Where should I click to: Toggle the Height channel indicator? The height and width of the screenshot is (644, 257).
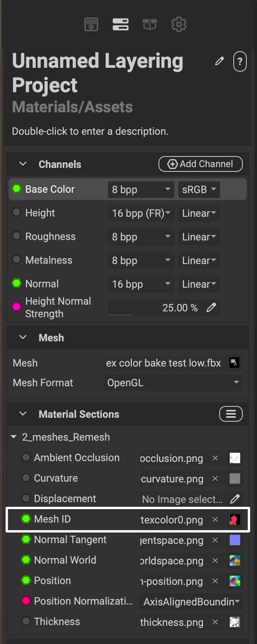tap(17, 212)
